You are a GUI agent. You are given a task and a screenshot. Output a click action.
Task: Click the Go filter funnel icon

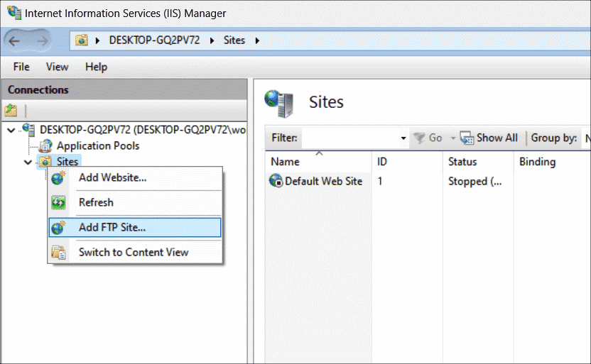coord(419,138)
